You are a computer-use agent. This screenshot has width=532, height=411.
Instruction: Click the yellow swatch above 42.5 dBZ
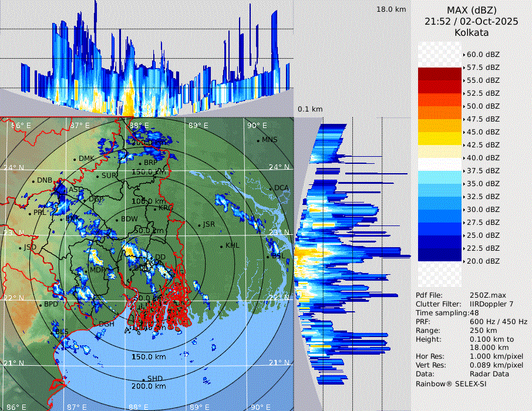point(439,138)
